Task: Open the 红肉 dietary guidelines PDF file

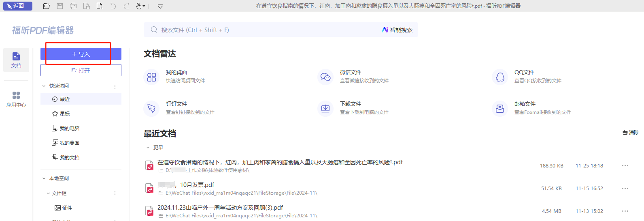Action: (280, 162)
